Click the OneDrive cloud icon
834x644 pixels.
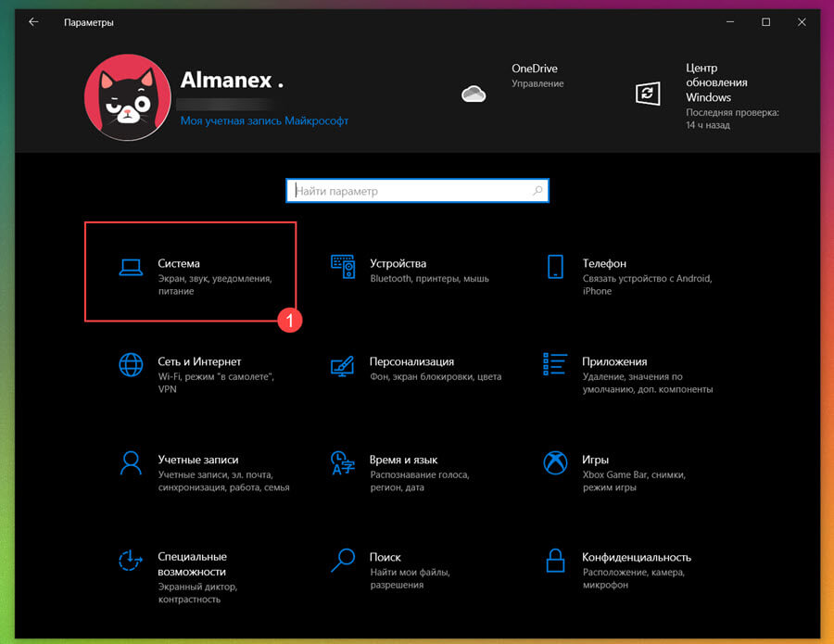click(x=474, y=95)
